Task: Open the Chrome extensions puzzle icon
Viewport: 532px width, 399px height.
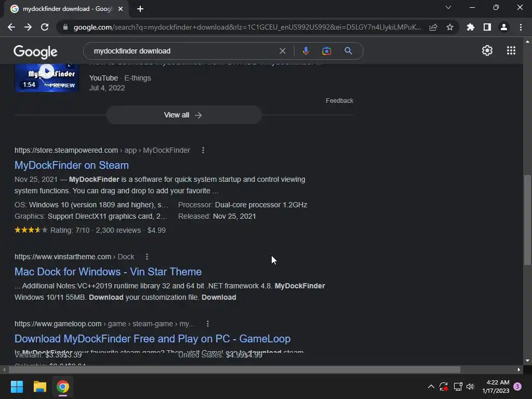Action: [x=471, y=27]
